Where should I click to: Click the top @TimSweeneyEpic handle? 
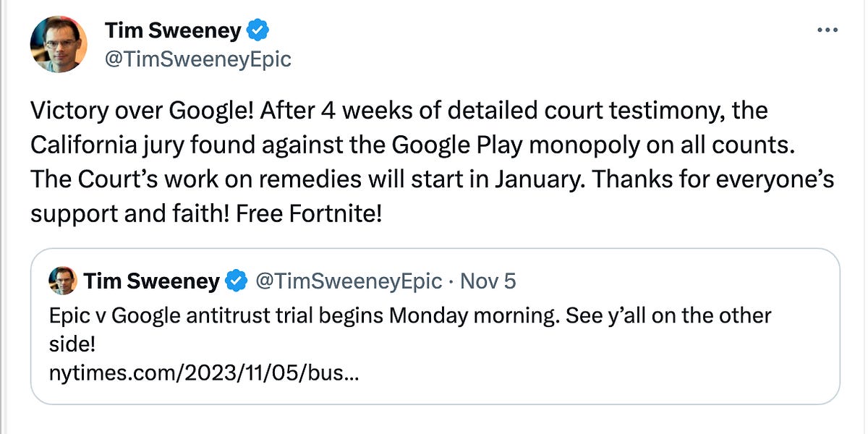tap(197, 59)
